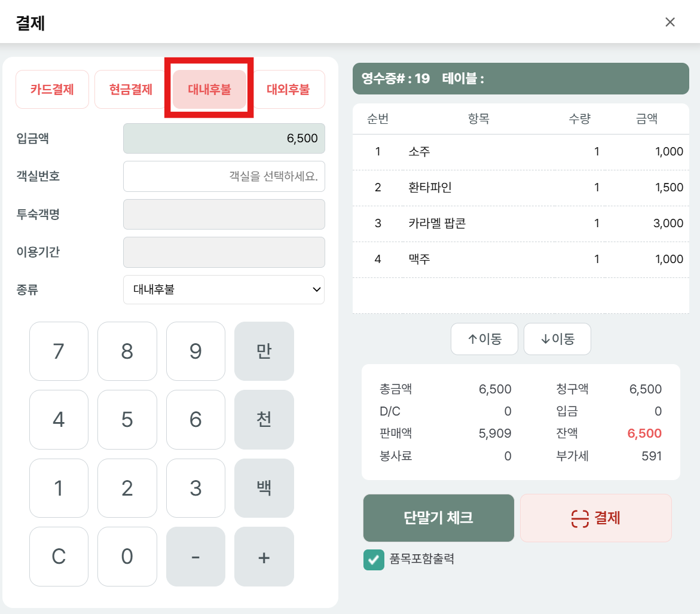Switch to 현금결제 payment tab
The width and height of the screenshot is (700, 614).
pyautogui.click(x=131, y=90)
